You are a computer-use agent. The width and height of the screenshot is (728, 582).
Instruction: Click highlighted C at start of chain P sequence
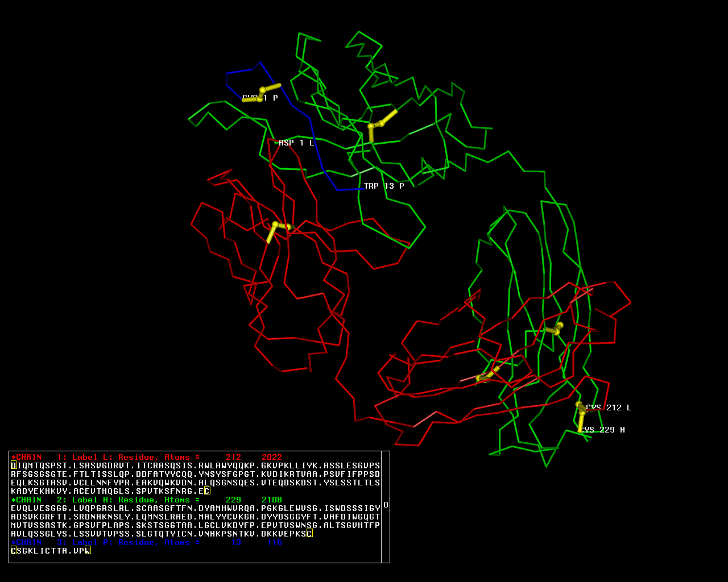(14, 551)
